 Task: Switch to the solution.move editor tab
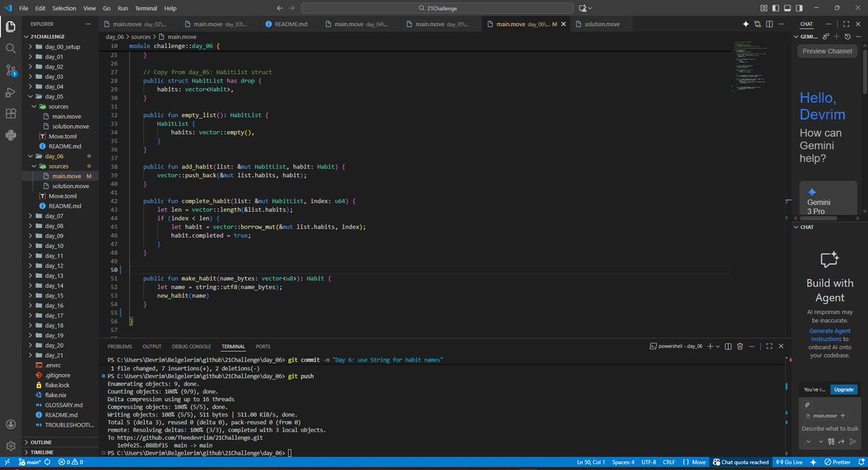click(602, 24)
